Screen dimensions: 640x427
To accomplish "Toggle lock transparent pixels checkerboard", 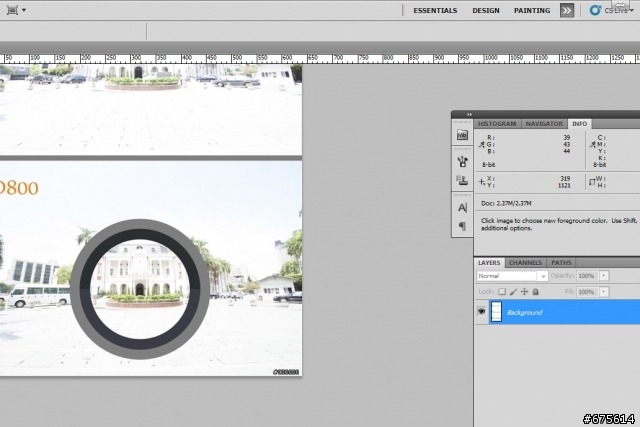I will click(x=502, y=291).
